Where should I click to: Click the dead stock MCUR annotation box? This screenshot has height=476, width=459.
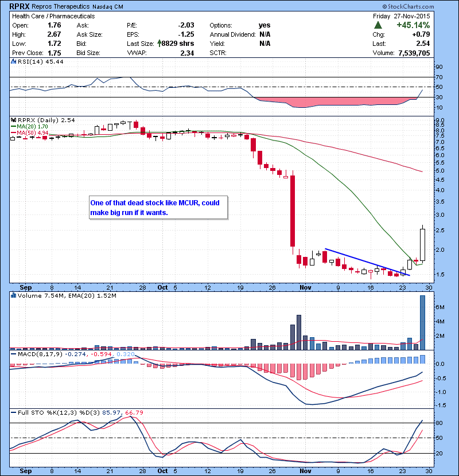click(158, 208)
